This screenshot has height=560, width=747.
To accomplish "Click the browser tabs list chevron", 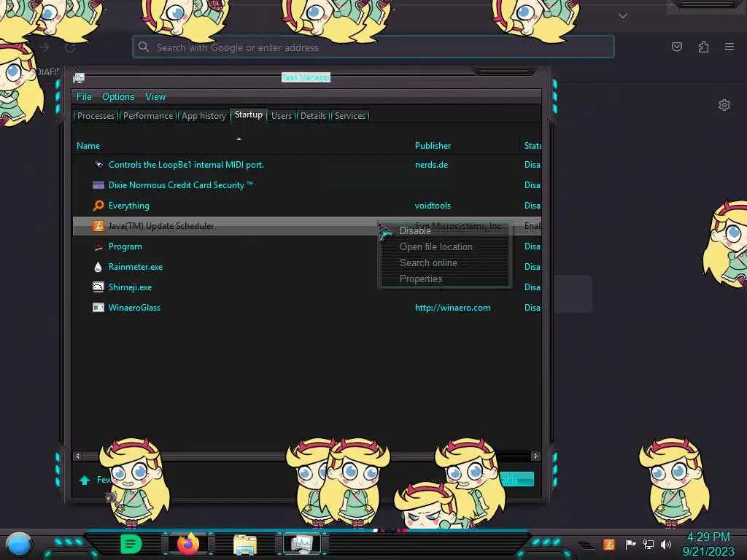I will pos(623,16).
